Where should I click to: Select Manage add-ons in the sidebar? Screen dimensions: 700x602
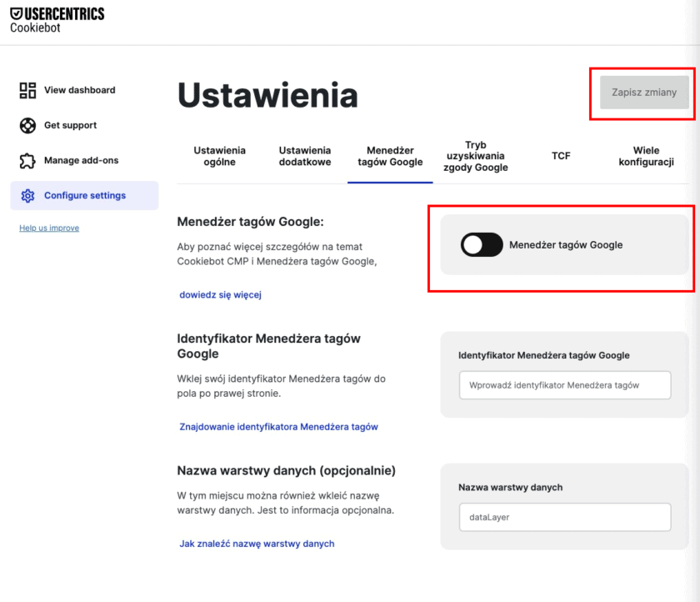[x=80, y=160]
